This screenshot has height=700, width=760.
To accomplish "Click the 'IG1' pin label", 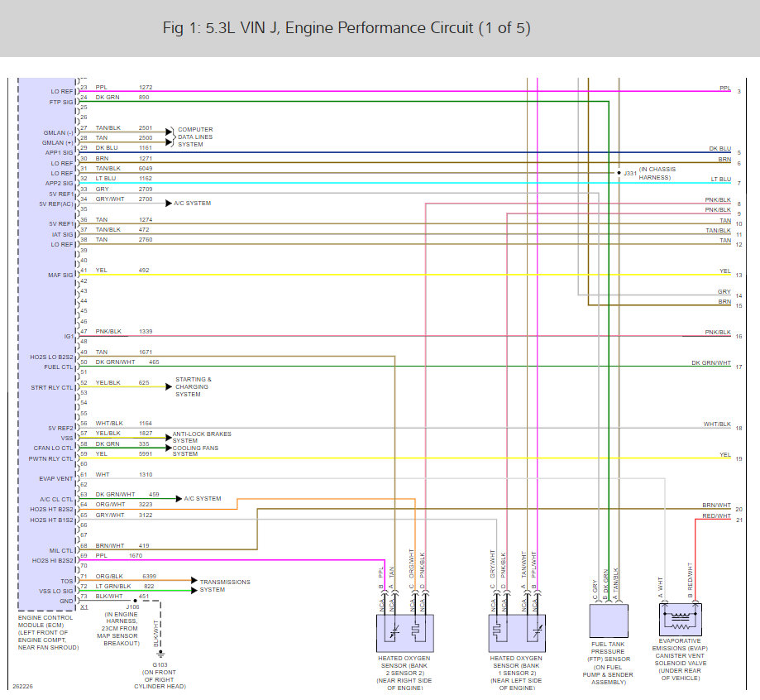I will click(69, 336).
